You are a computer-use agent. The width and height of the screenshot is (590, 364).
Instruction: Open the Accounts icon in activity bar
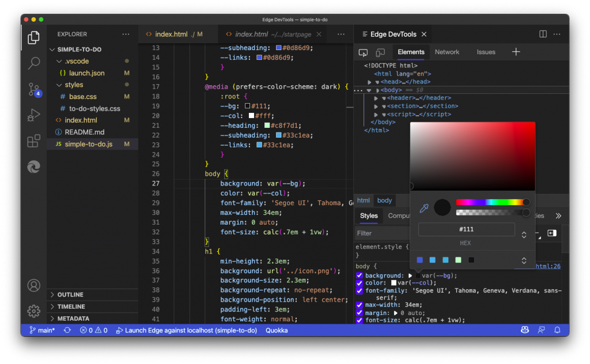34,286
